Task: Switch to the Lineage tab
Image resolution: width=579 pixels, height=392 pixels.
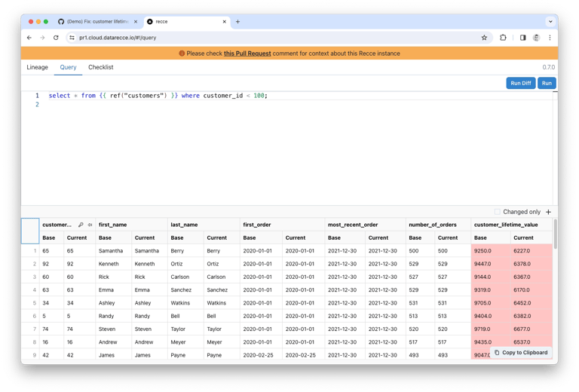Action: click(37, 67)
